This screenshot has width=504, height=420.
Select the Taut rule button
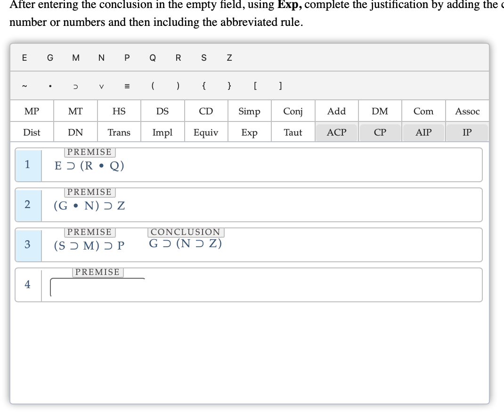[x=293, y=132]
